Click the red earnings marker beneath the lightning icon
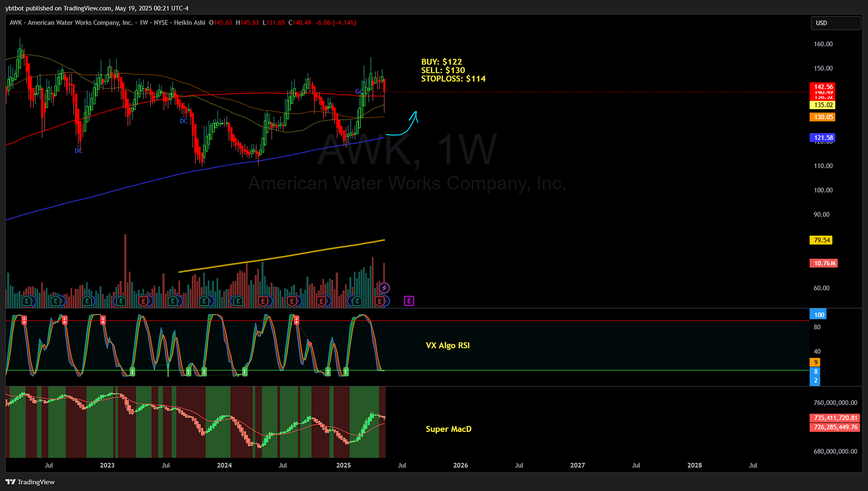This screenshot has height=491, width=868. click(x=379, y=301)
